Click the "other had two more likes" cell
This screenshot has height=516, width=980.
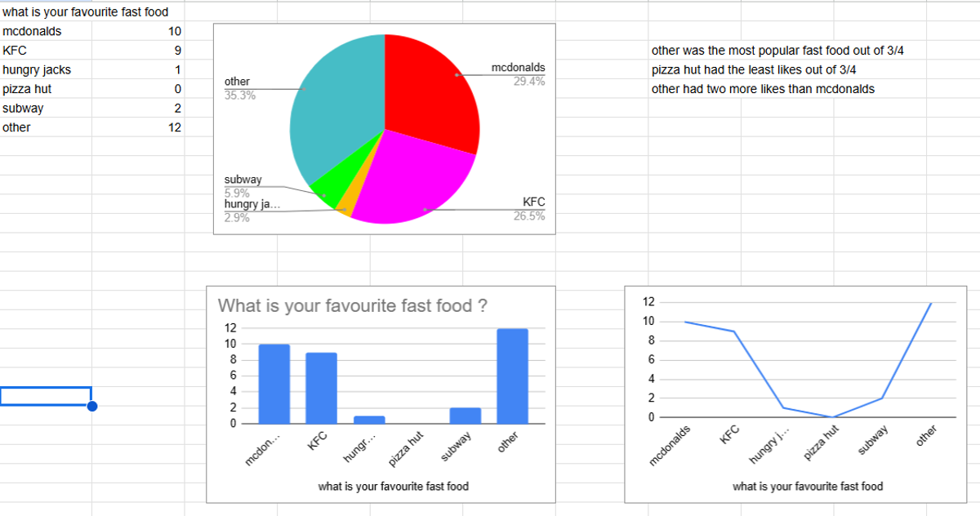(x=762, y=89)
